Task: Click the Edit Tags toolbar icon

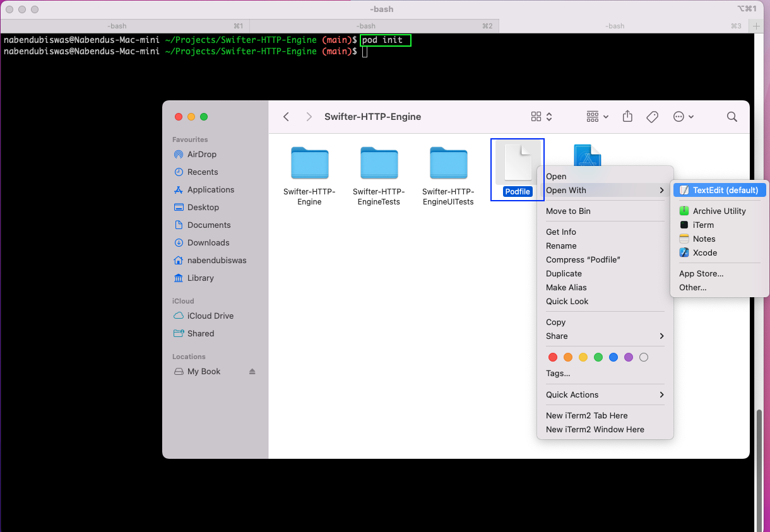Action: tap(653, 117)
